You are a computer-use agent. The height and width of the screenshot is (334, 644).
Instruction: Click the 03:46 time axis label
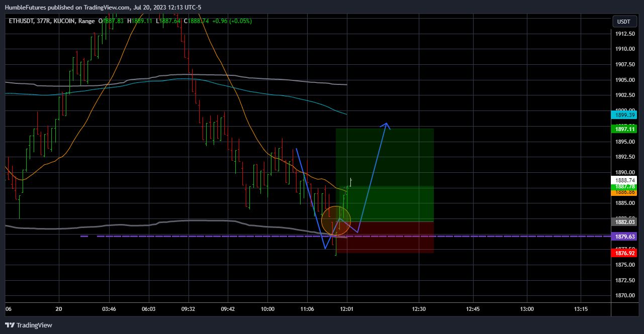point(109,309)
